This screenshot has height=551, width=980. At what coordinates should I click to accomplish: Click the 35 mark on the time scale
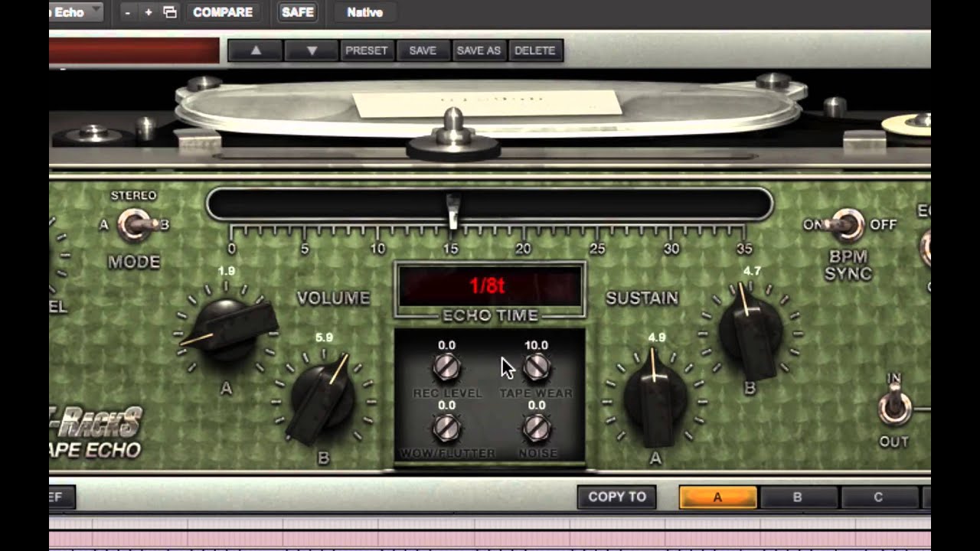point(744,249)
